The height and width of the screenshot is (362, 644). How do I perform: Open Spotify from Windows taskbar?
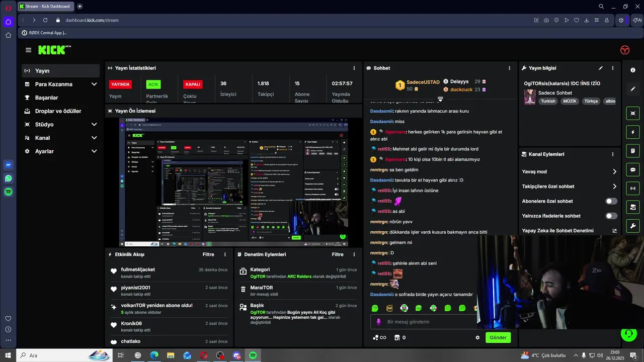253,355
